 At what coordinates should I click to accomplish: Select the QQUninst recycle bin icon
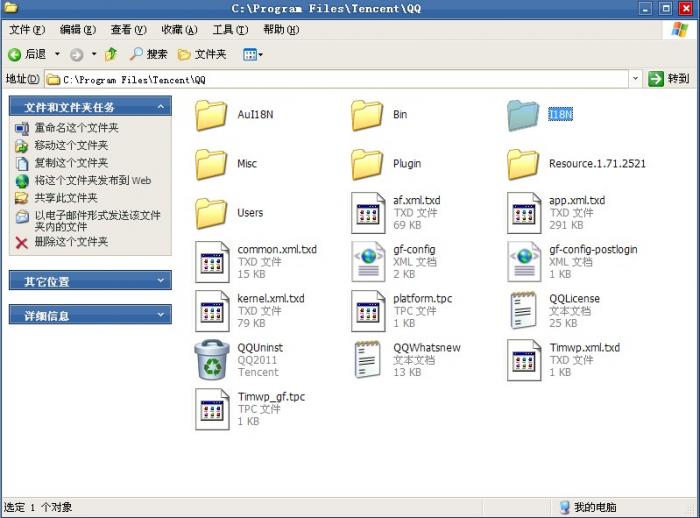212,360
